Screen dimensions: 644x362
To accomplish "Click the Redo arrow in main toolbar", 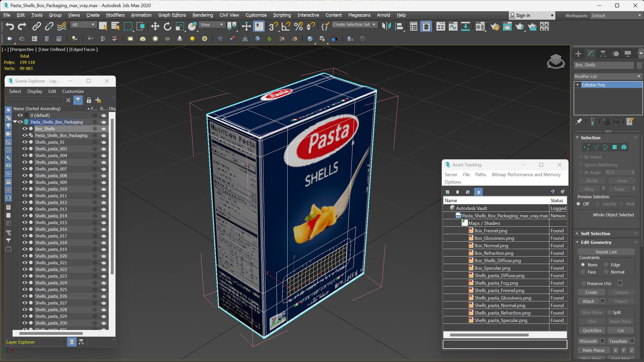I will [22, 26].
